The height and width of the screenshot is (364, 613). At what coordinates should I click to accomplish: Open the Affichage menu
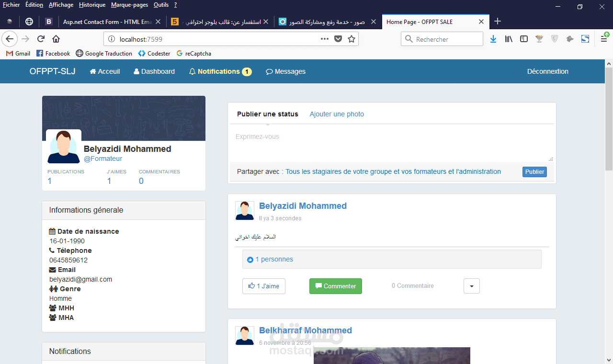61,5
